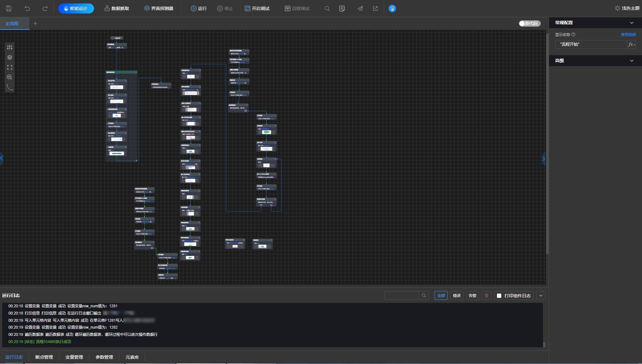Image resolution: width=642 pixels, height=364 pixels.
Task: Expand the 高级 section
Action: point(631,61)
